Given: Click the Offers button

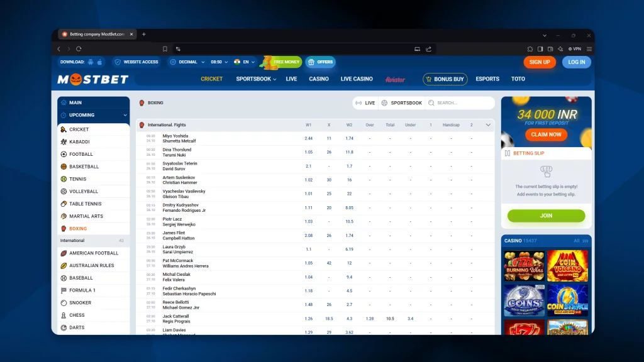Looking at the screenshot, I should pyautogui.click(x=320, y=62).
